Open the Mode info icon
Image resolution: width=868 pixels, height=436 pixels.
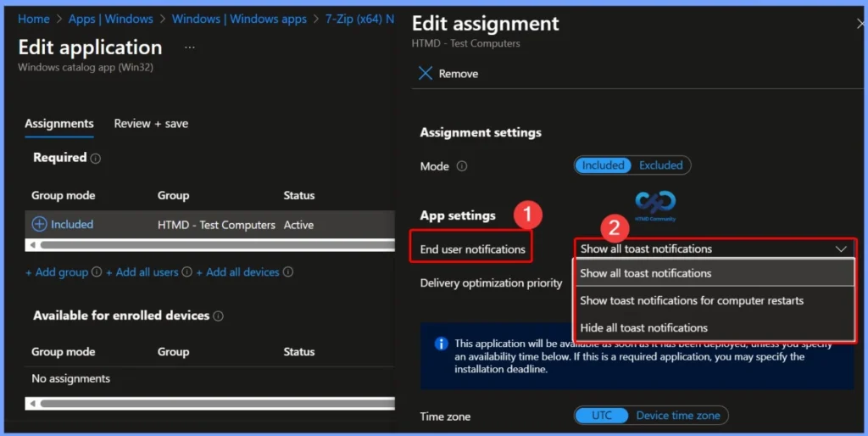pyautogui.click(x=462, y=166)
